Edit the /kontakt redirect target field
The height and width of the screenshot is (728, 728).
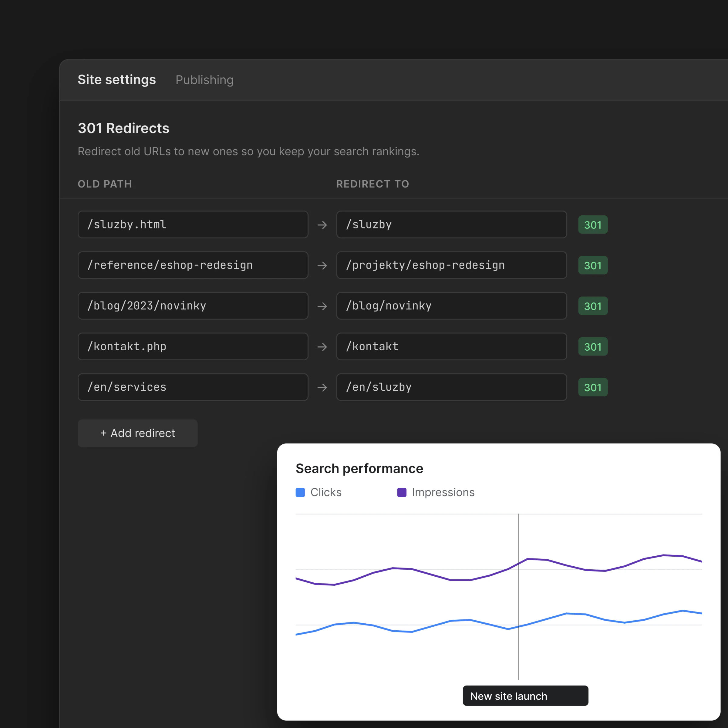pyautogui.click(x=451, y=347)
